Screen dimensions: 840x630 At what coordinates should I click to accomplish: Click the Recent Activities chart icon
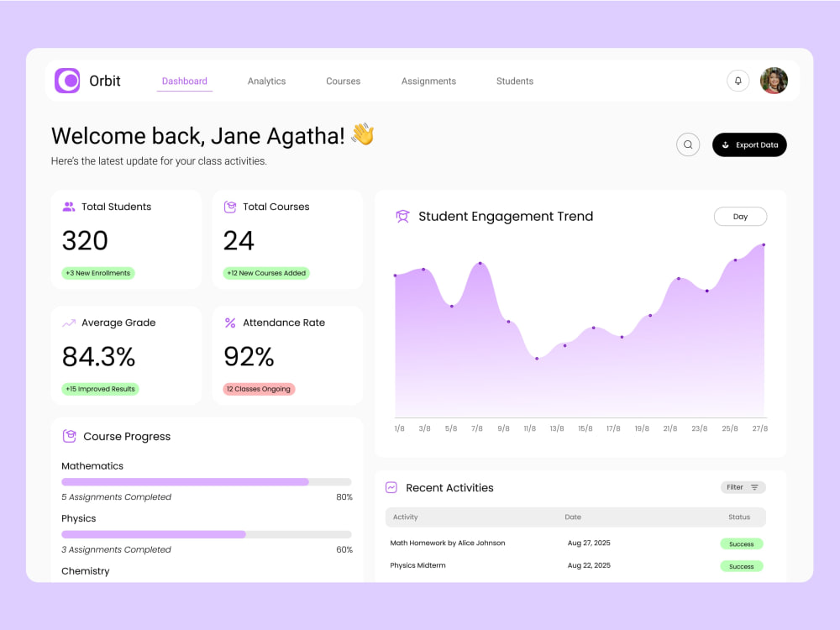point(391,487)
